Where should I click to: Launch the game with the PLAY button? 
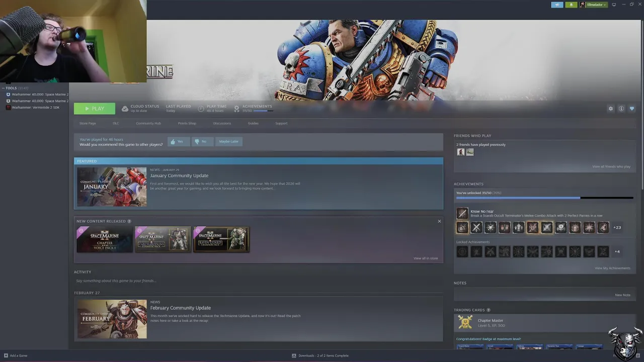95,109
